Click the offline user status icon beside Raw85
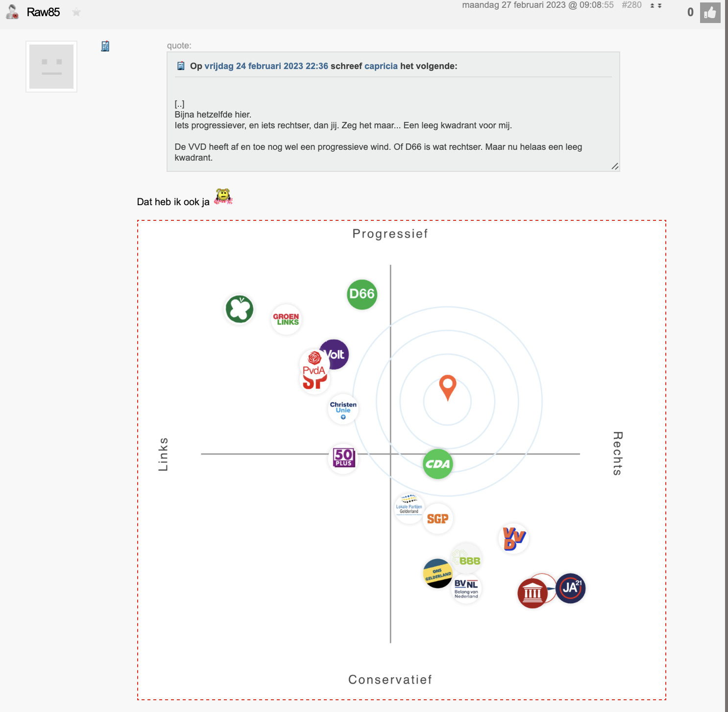 click(x=12, y=12)
